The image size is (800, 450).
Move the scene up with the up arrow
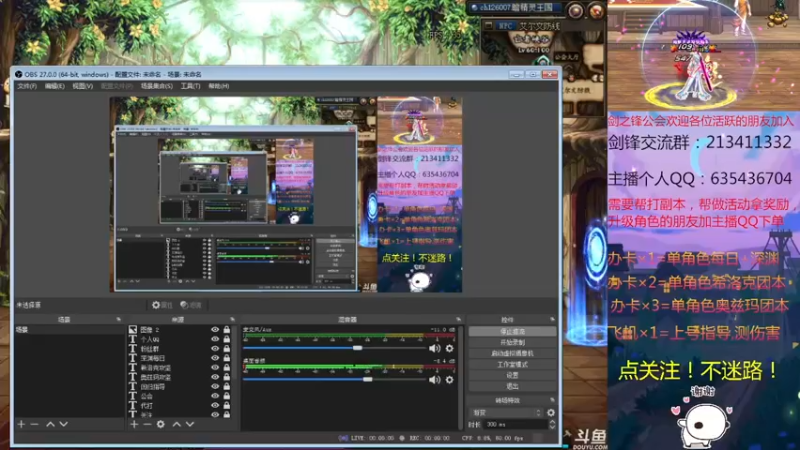pyautogui.click(x=50, y=424)
